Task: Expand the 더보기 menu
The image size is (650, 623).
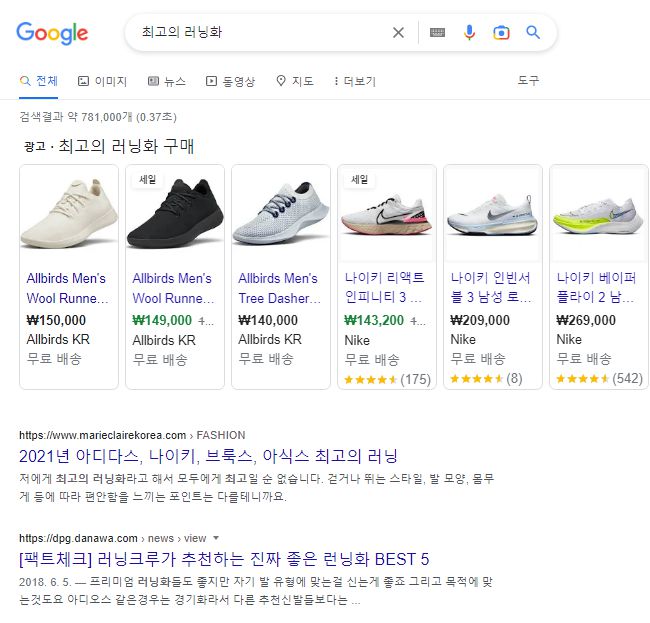Action: (x=354, y=81)
